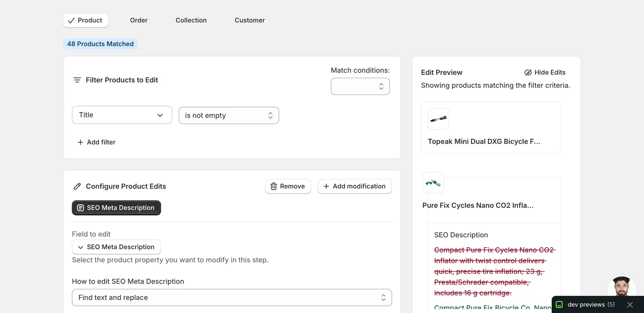The height and width of the screenshot is (313, 644).
Task: Toggle Hide Edits in Edit Preview
Action: [545, 73]
